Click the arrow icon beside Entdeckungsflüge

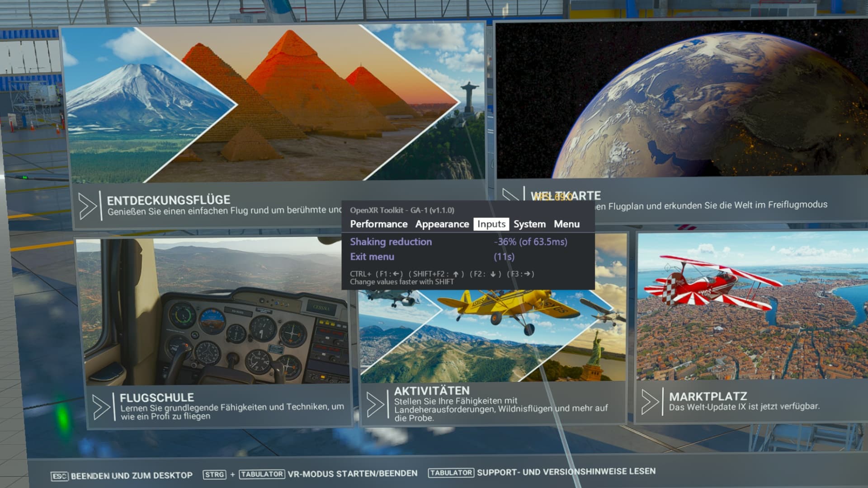[88, 206]
